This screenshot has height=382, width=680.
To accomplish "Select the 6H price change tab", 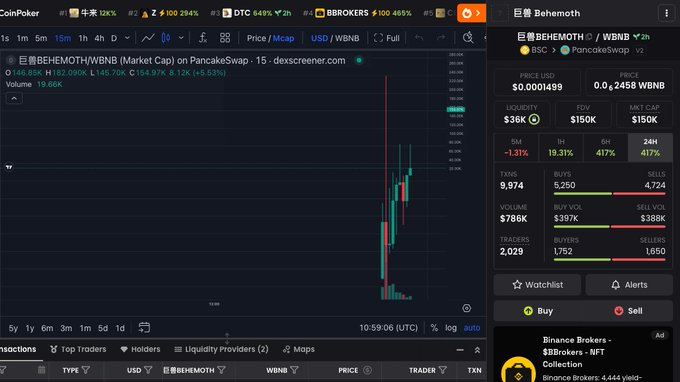I will click(605, 147).
